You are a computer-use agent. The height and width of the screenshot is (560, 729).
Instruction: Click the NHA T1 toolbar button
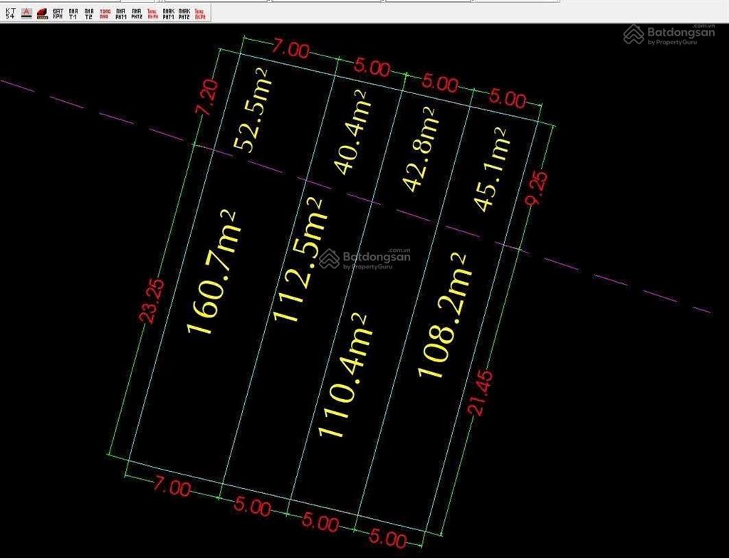pyautogui.click(x=74, y=11)
